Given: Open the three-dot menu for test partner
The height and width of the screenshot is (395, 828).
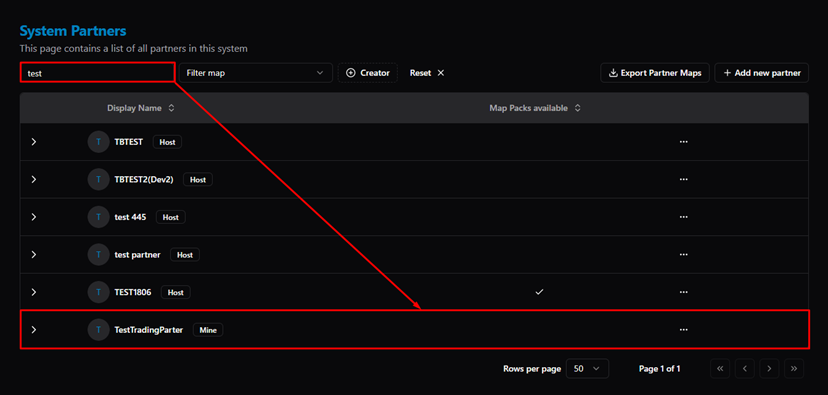Looking at the screenshot, I should 683,255.
